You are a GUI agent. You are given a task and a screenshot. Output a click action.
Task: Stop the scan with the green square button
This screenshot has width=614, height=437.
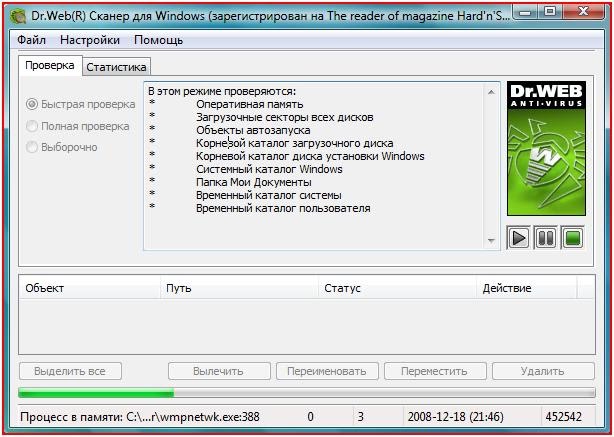point(572,238)
